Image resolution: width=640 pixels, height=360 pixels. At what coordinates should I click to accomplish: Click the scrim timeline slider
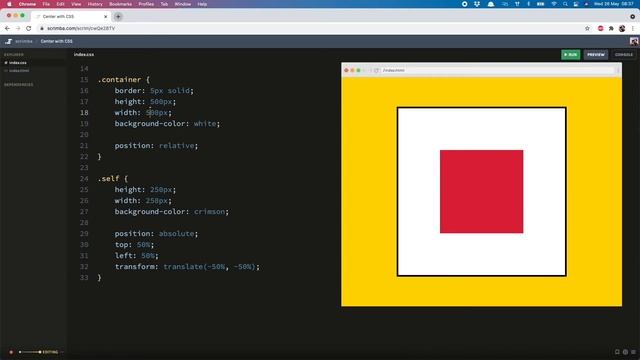[30, 352]
